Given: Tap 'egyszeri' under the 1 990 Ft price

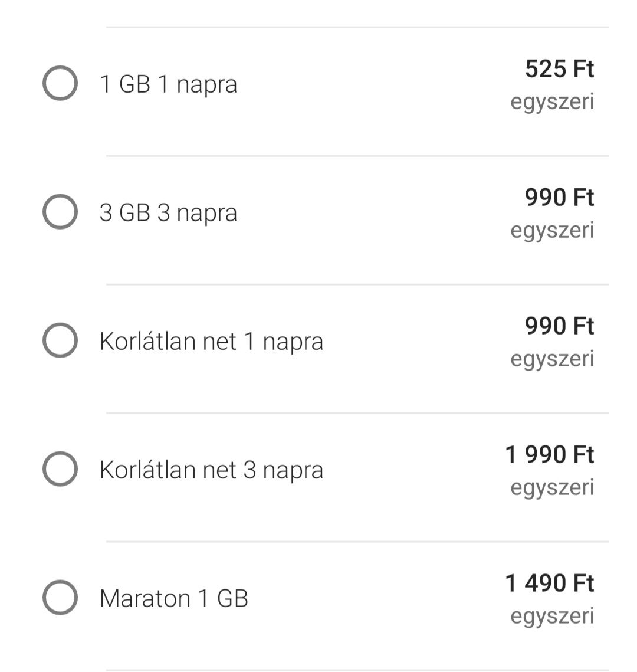Looking at the screenshot, I should (x=552, y=489).
